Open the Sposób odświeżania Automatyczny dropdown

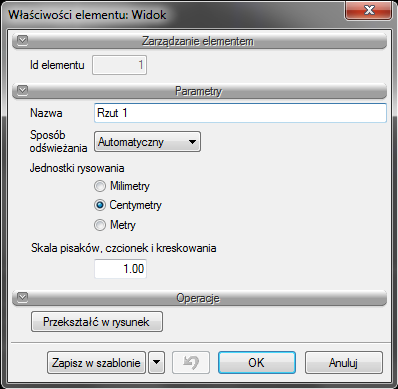147,142
